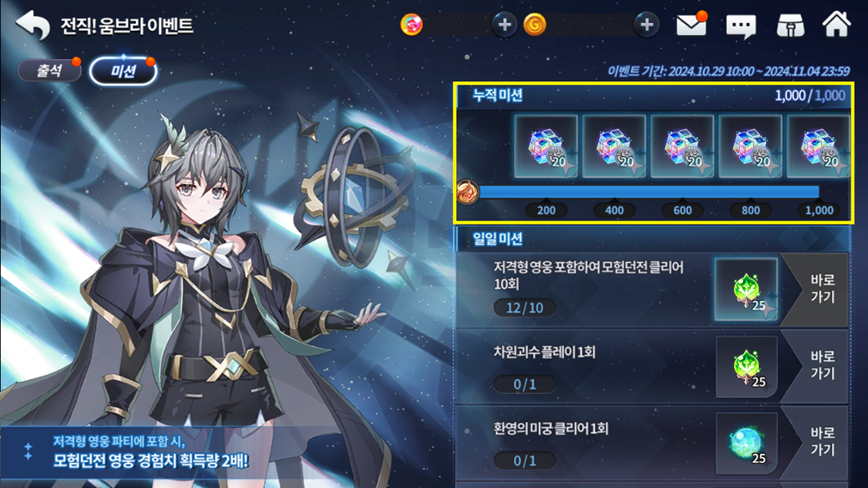This screenshot has width=868, height=488.
Task: Go back using the return arrow icon
Action: [33, 25]
